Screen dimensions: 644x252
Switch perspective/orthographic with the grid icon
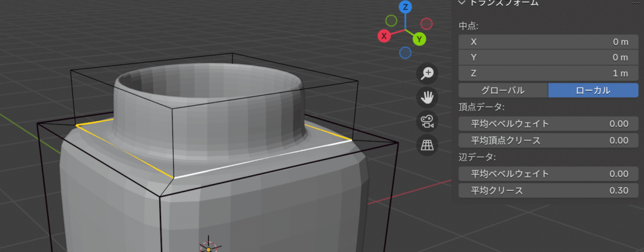(x=428, y=146)
